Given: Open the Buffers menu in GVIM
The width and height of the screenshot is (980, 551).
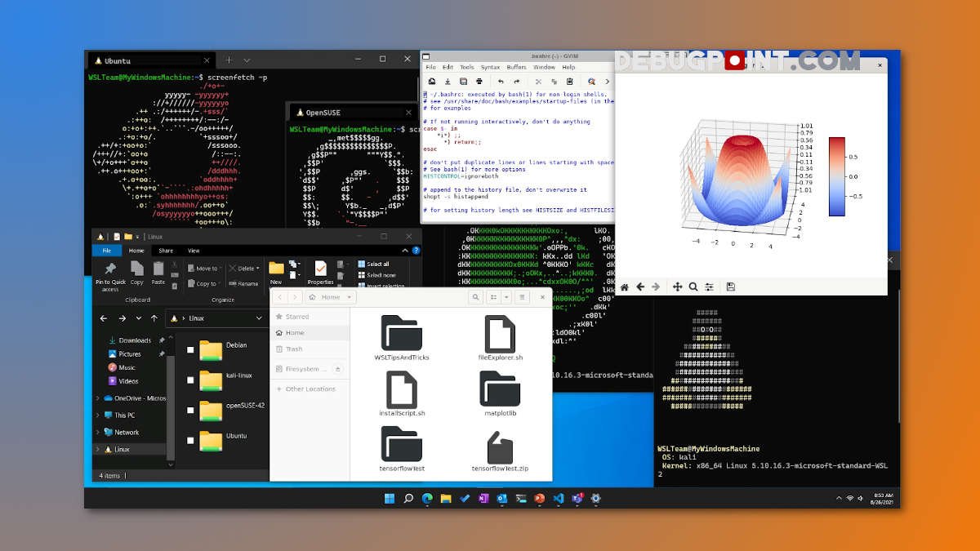Looking at the screenshot, I should point(516,67).
